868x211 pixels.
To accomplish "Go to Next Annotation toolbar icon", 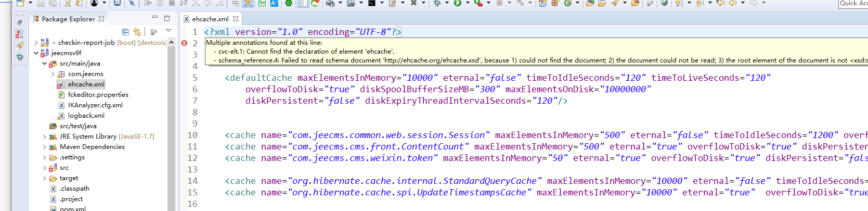I will click(x=679, y=3).
